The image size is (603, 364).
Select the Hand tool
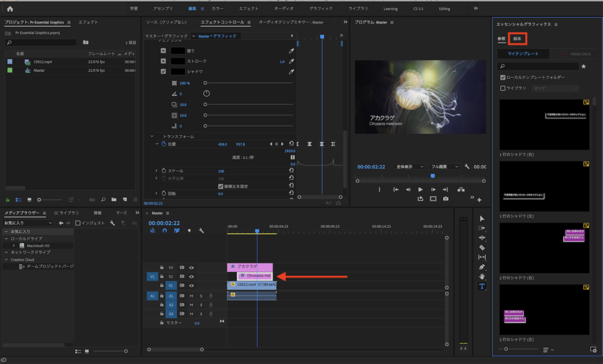click(x=482, y=276)
